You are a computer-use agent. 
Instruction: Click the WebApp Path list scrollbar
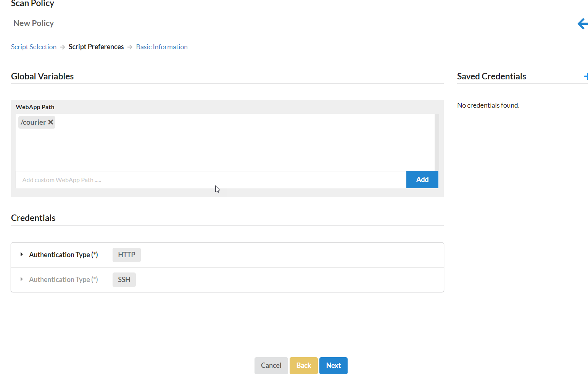click(x=437, y=142)
